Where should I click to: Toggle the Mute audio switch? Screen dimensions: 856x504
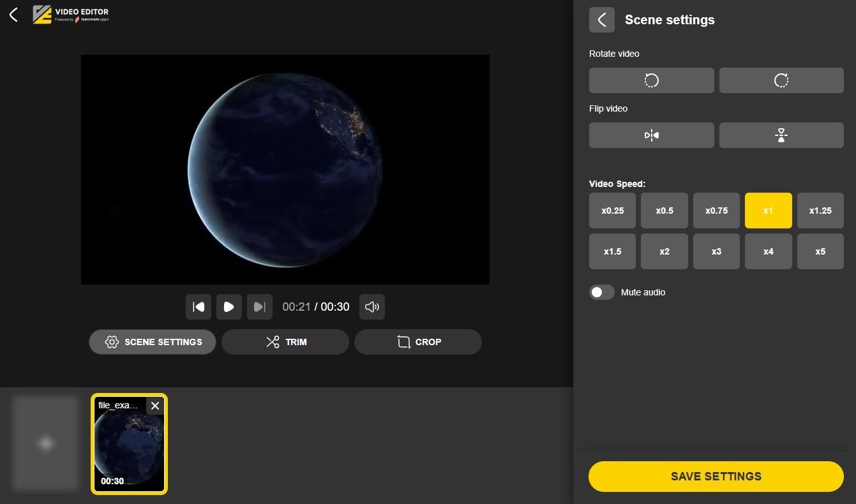click(601, 292)
